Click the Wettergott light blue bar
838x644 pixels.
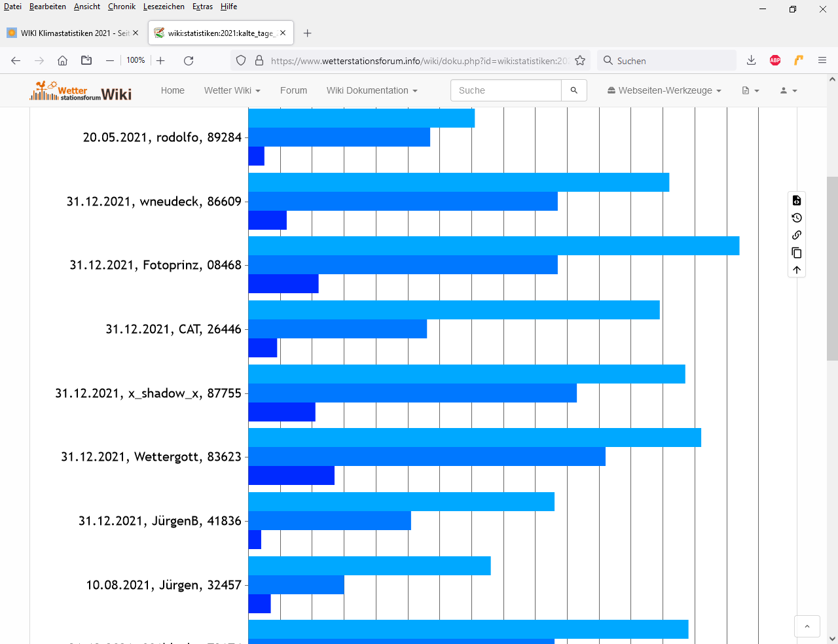[x=475, y=438]
